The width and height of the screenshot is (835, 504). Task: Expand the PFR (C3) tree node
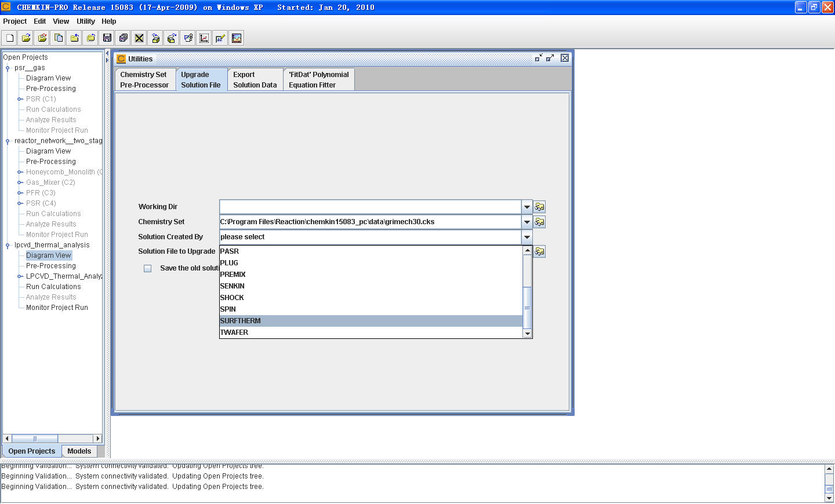tap(20, 193)
